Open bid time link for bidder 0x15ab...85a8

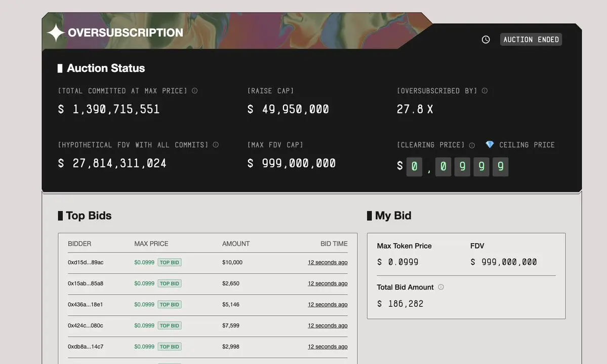tap(328, 284)
